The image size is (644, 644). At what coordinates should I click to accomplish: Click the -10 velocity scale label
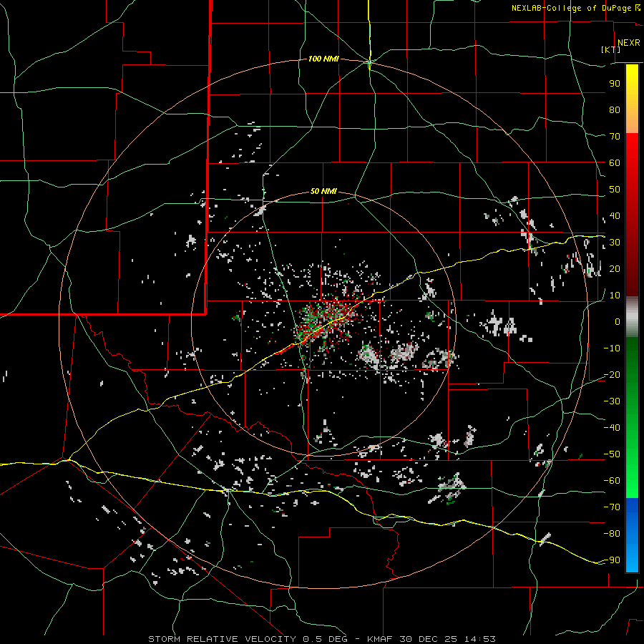(612, 348)
